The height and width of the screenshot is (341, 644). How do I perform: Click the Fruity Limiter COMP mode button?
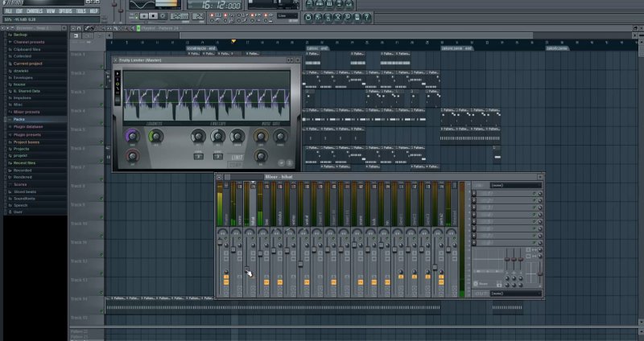click(x=236, y=166)
